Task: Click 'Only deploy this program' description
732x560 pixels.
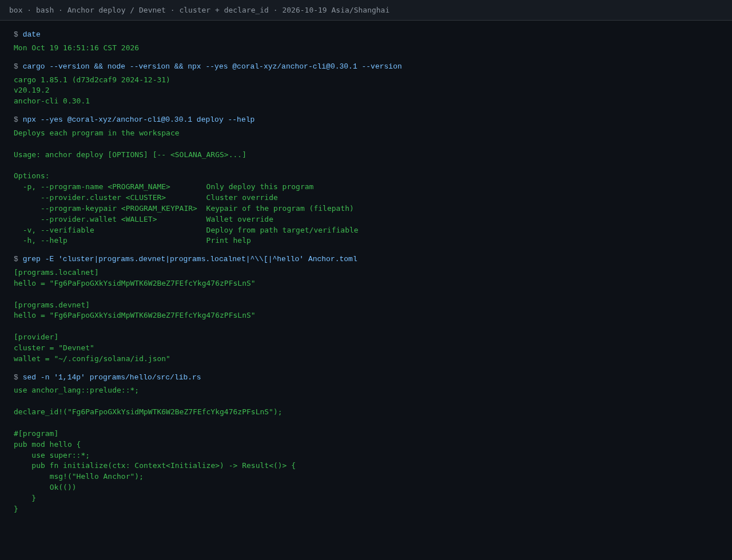Action: (260, 187)
